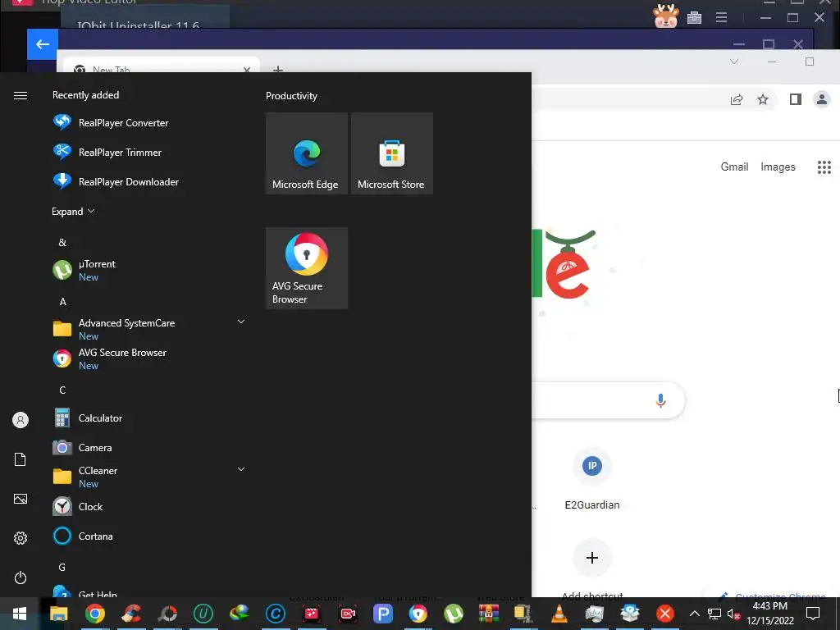
Task: Open Images link in Chrome
Action: [778, 167]
